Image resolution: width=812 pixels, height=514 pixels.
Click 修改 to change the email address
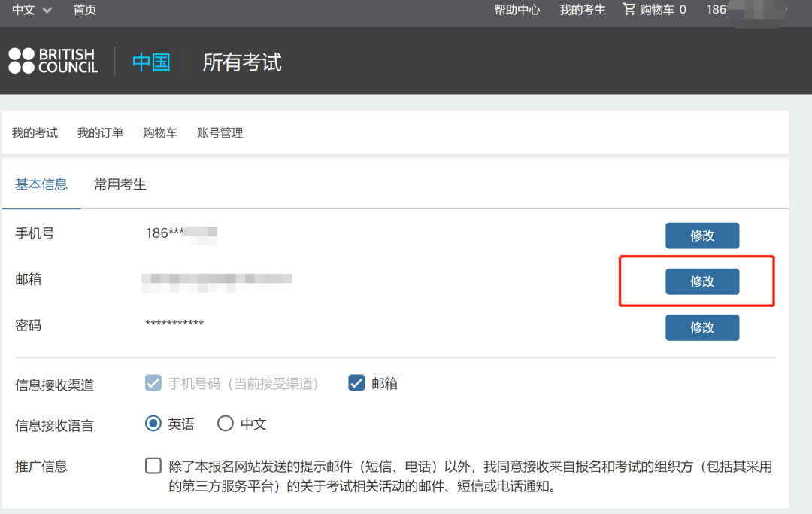click(701, 281)
